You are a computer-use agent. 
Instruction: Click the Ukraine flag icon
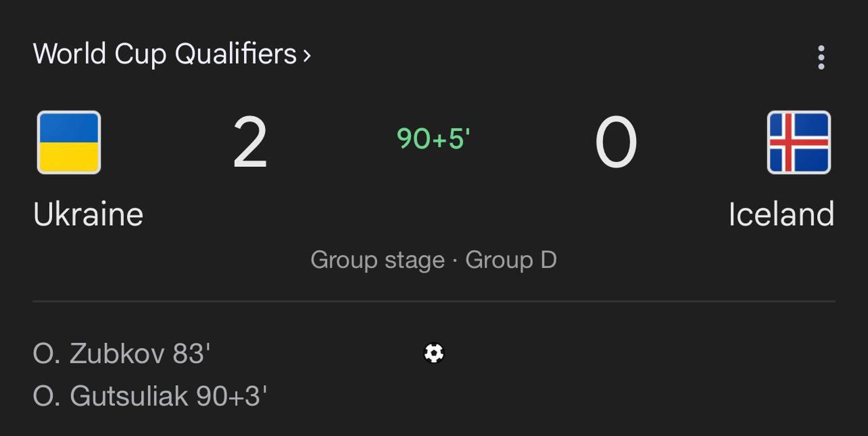[x=68, y=142]
